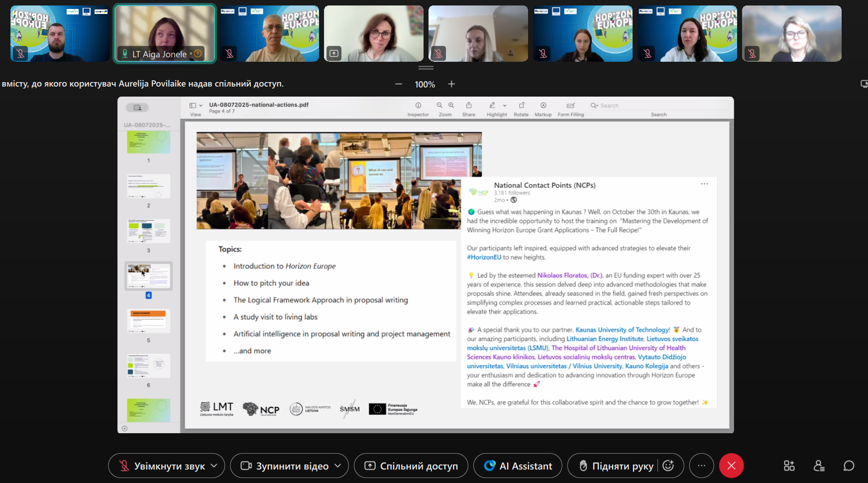The image size is (868, 483).
Task: Open Kaunas University of Technology link
Action: point(623,330)
